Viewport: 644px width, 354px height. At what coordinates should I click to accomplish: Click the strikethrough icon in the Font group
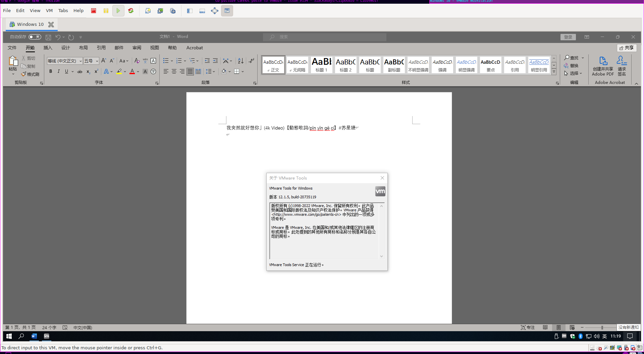coord(80,71)
